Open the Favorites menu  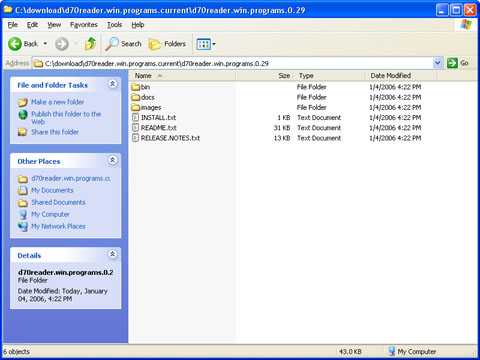coord(84,25)
